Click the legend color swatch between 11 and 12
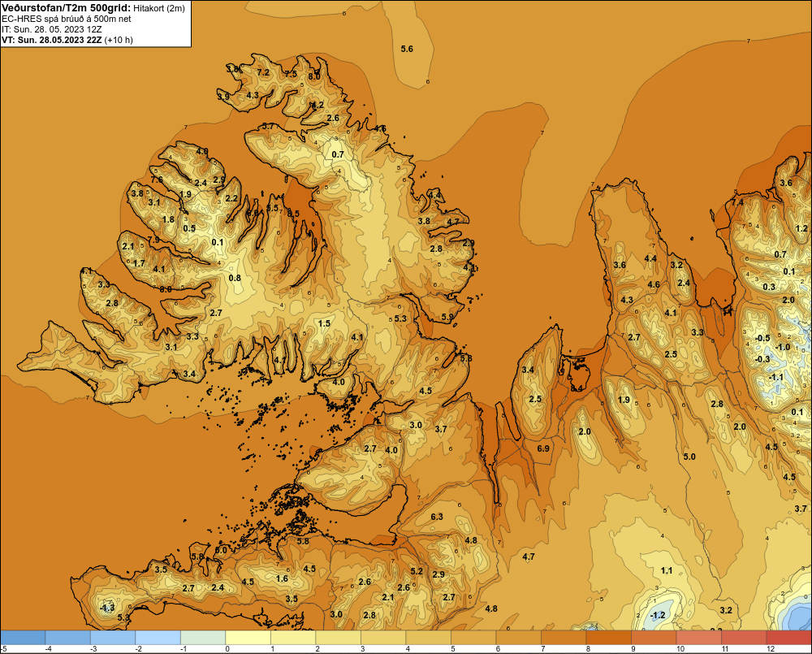Viewport: 812px width, 654px height. coord(744,637)
